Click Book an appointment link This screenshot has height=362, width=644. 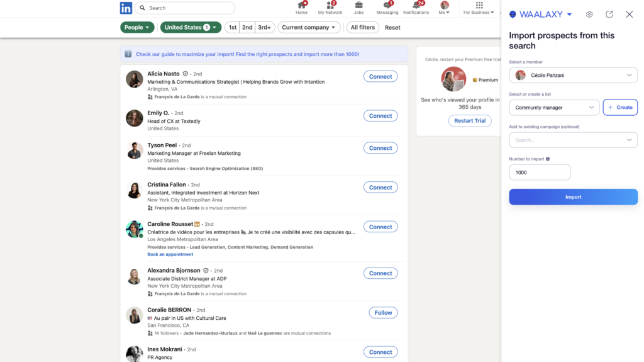click(x=170, y=254)
